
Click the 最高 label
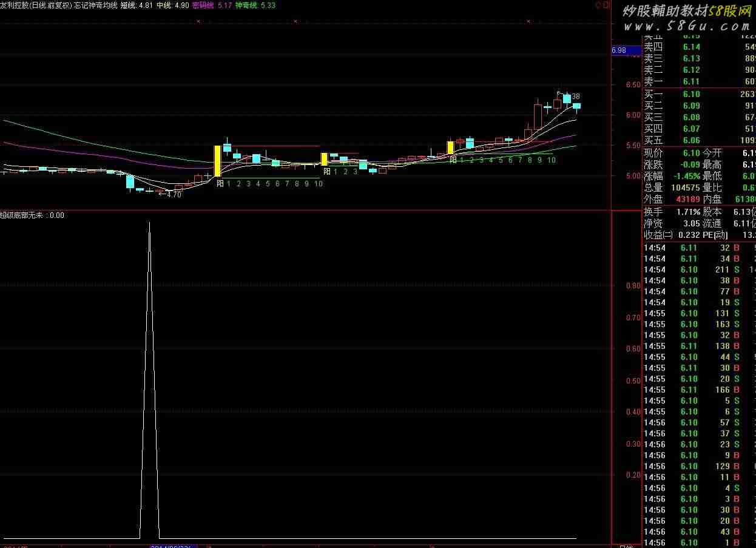point(712,164)
